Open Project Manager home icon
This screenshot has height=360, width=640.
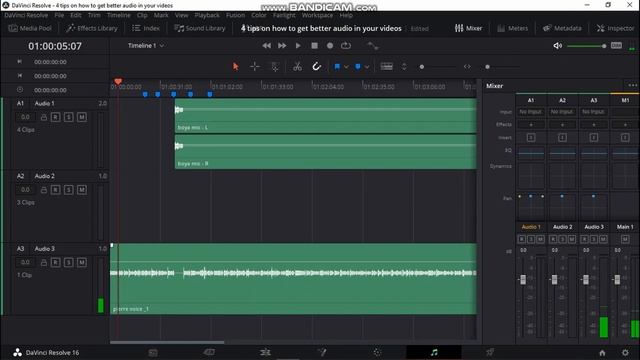point(602,353)
